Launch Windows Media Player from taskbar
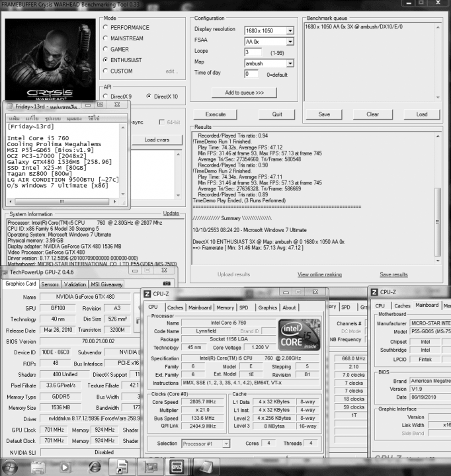 click(x=65, y=467)
